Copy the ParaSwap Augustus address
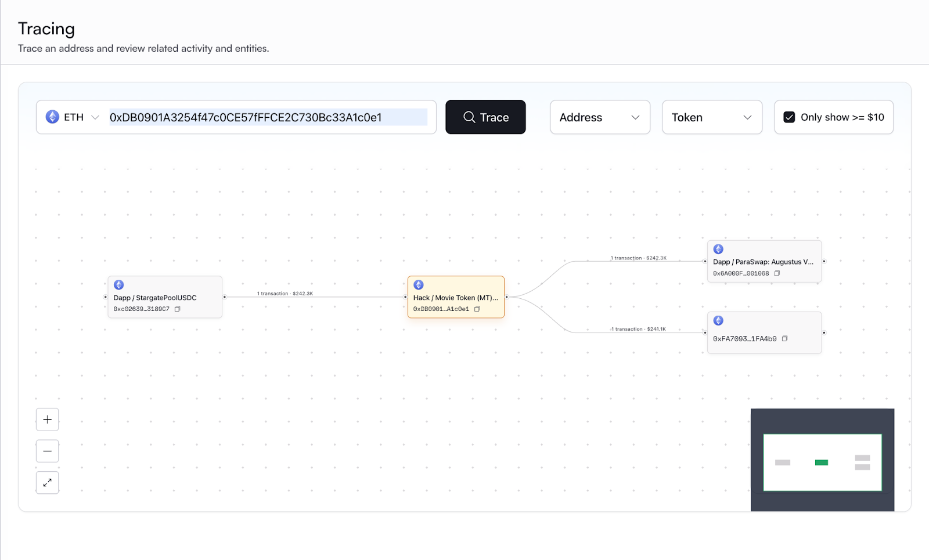 coord(777,273)
